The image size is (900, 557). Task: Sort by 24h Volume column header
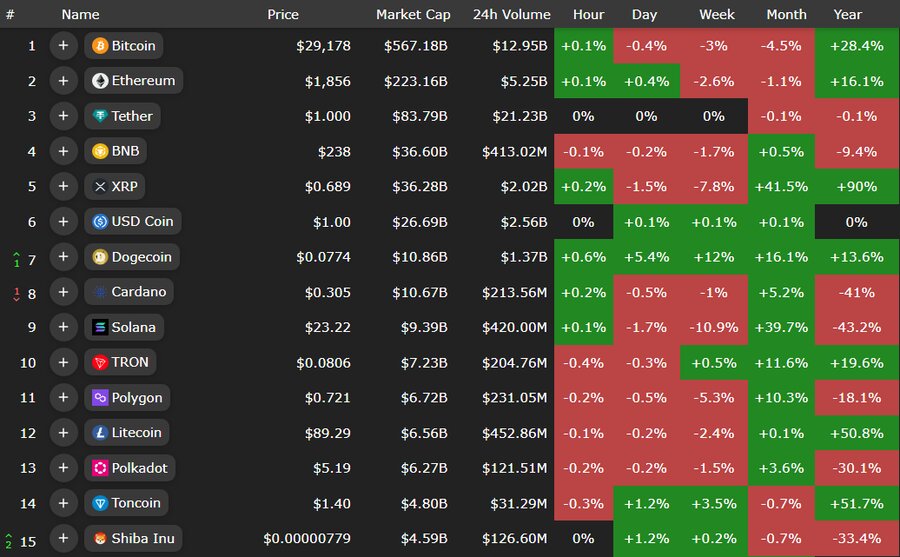point(511,14)
